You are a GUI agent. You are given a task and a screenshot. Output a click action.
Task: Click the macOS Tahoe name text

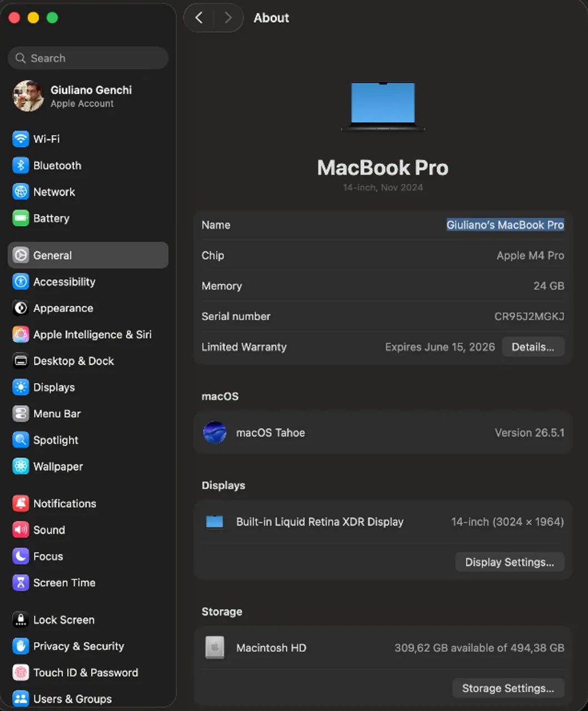[271, 433]
